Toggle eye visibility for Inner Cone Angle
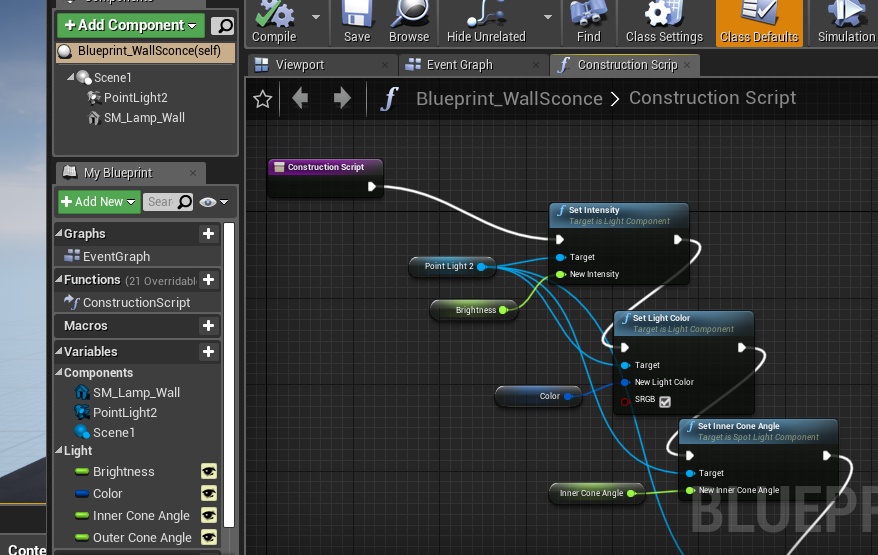 point(209,516)
